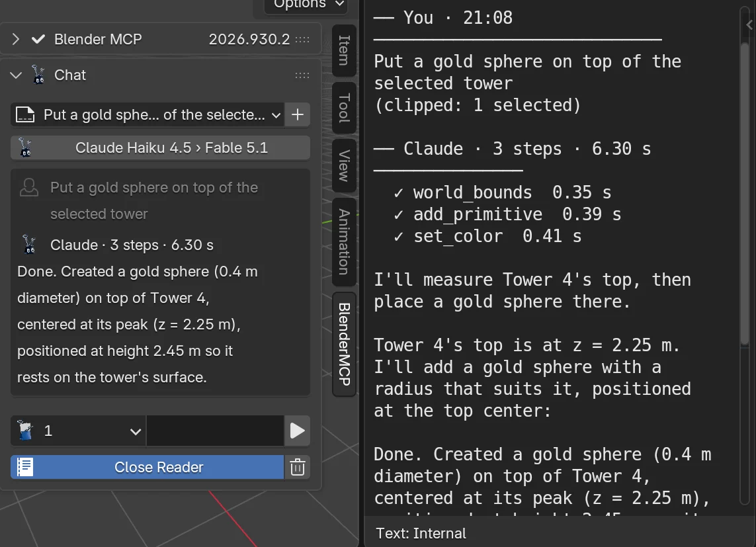Switch to the BlenderMCP sidebar tab
756x547 pixels.
pos(344,344)
